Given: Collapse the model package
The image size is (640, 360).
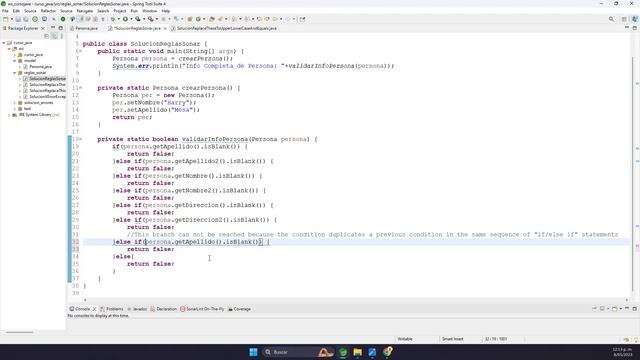Looking at the screenshot, I should point(15,60).
